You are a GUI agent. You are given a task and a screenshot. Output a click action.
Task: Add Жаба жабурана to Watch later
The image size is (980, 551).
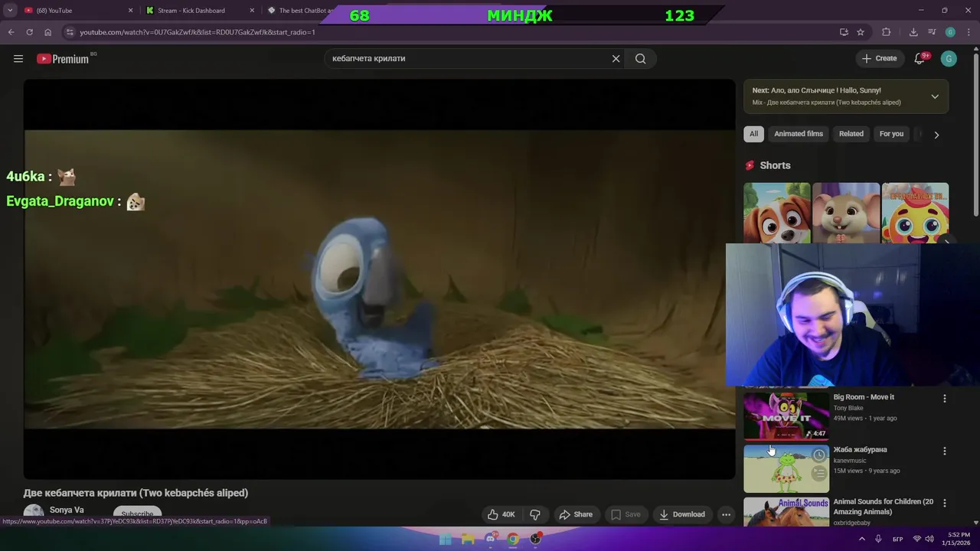818,455
